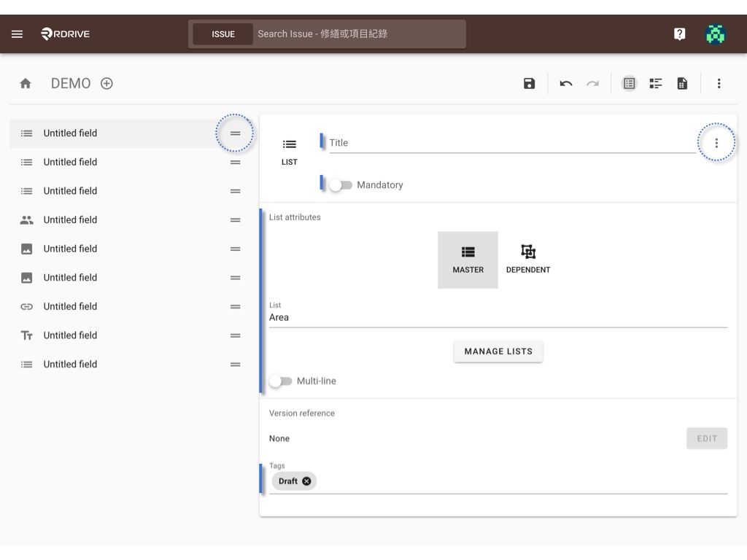Image resolution: width=747 pixels, height=560 pixels.
Task: Choose the DEPENDENT list attribute
Action: (528, 260)
